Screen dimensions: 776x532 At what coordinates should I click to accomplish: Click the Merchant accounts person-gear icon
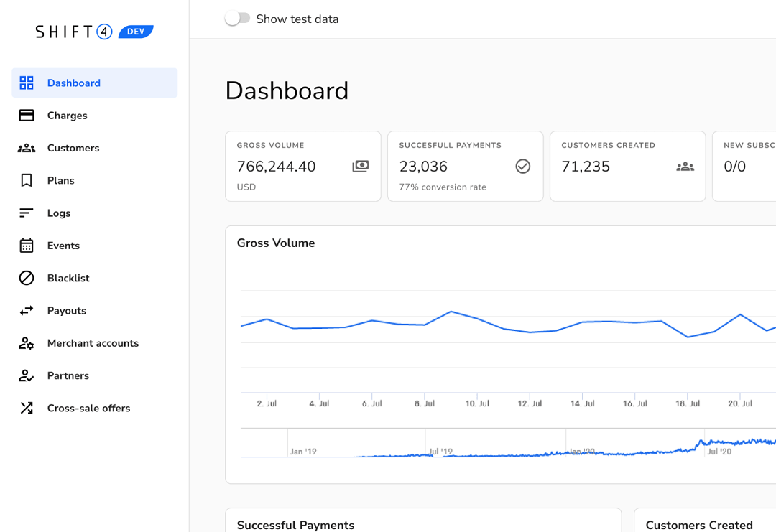point(27,343)
